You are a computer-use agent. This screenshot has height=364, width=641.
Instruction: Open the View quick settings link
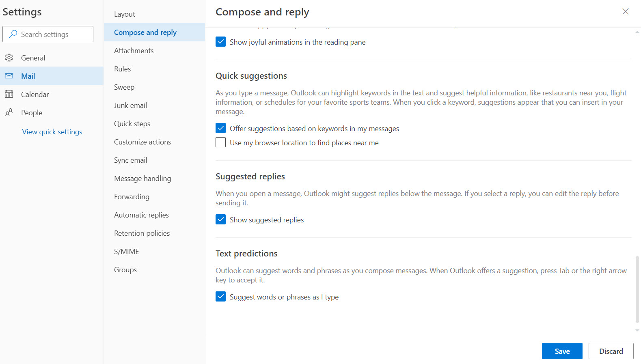pyautogui.click(x=52, y=132)
